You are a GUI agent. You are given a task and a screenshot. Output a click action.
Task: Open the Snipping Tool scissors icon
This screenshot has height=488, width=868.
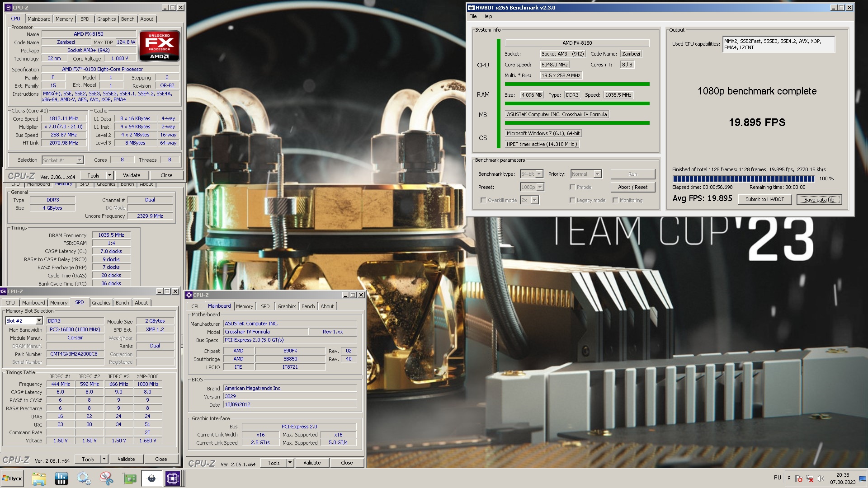coord(106,478)
